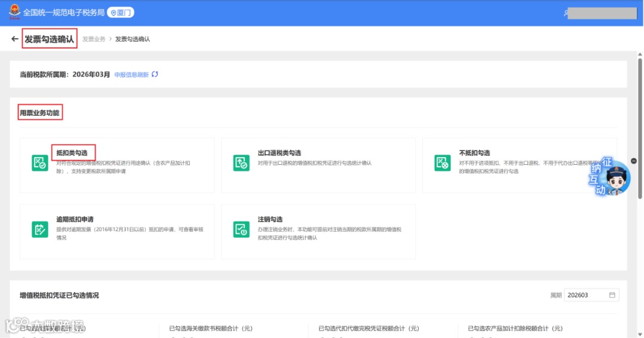The image size is (644, 338).
Task: Click the tax bureau emblem logo
Action: tap(14, 12)
